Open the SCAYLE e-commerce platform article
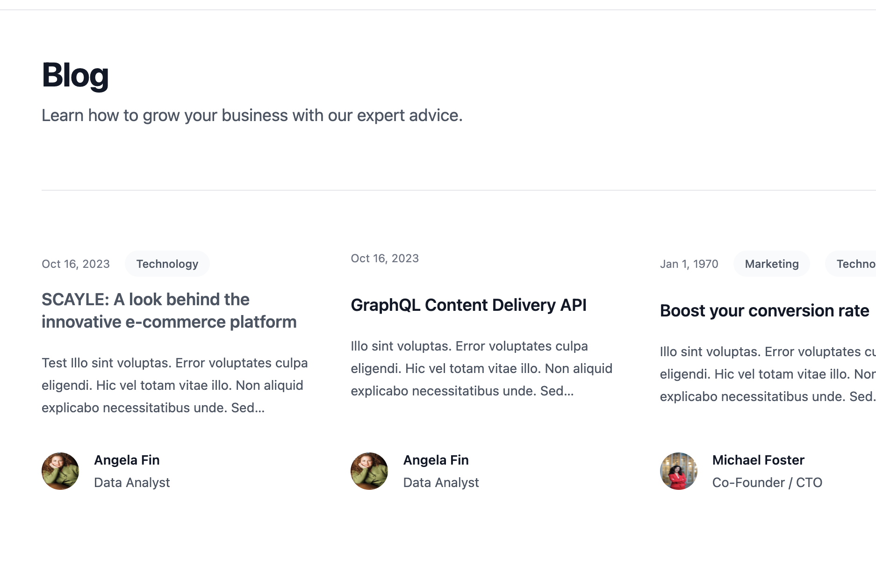 point(169,310)
